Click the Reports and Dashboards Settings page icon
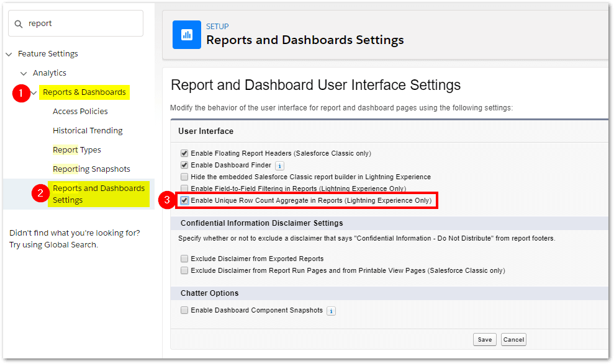This screenshot has height=364, width=614. tap(187, 35)
